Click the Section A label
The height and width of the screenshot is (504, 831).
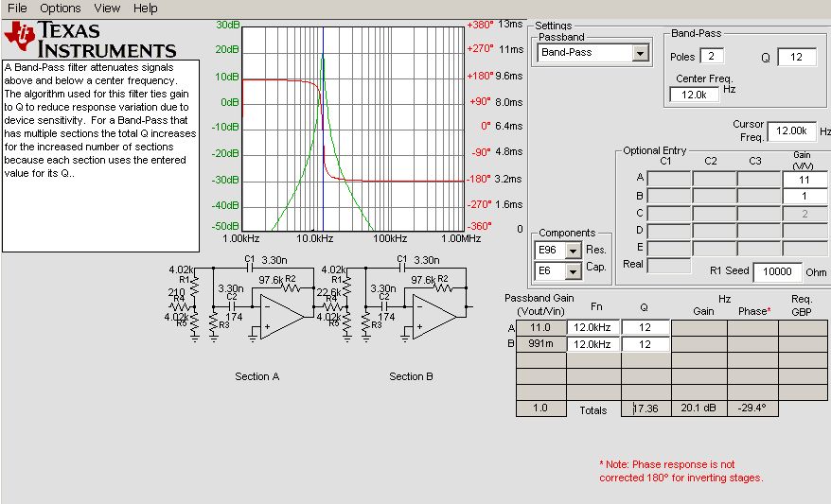257,376
